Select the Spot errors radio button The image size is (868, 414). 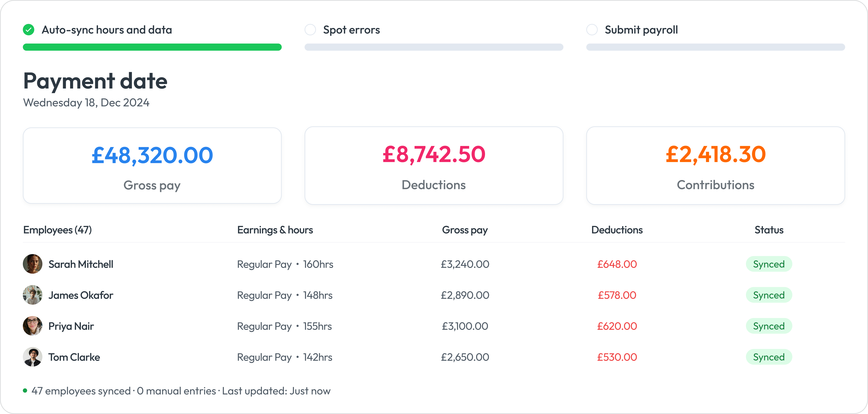[310, 30]
